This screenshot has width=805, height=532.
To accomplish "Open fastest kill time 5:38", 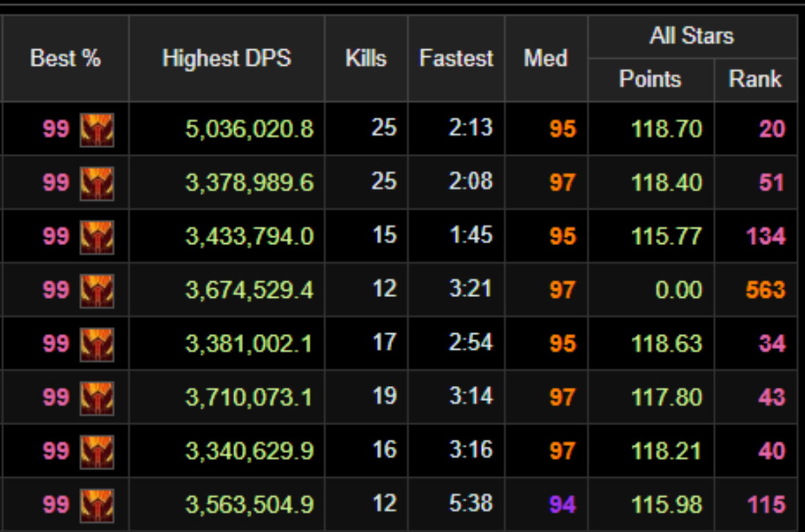I will [470, 503].
